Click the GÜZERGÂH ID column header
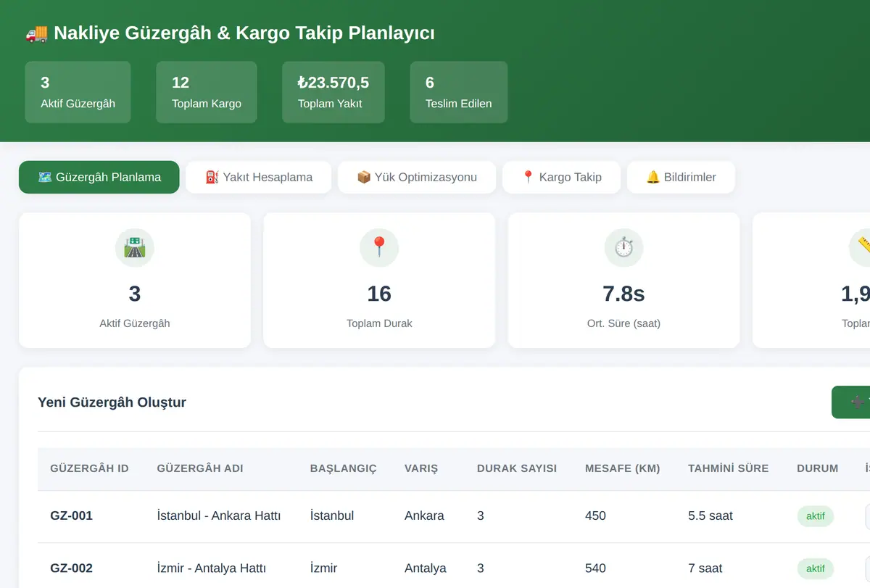This screenshot has height=588, width=870. point(89,468)
